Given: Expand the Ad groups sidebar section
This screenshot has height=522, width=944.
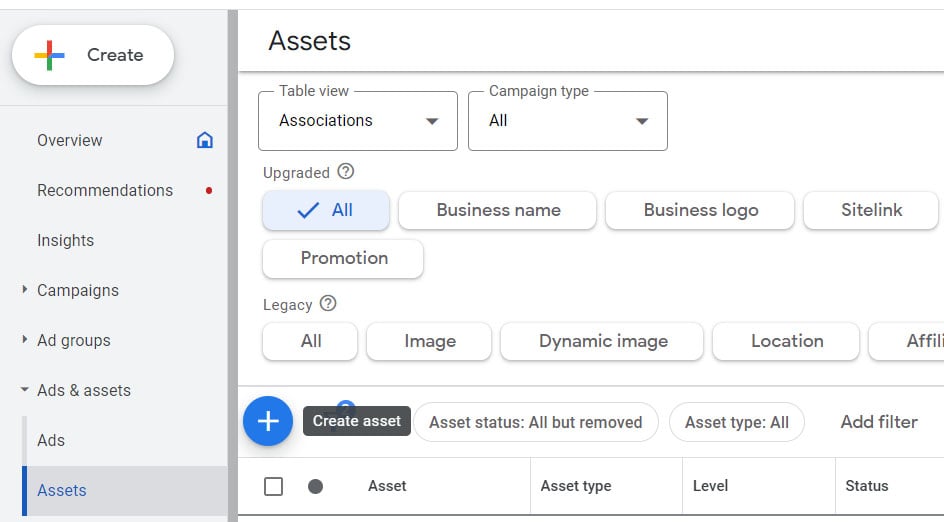Looking at the screenshot, I should [x=25, y=340].
